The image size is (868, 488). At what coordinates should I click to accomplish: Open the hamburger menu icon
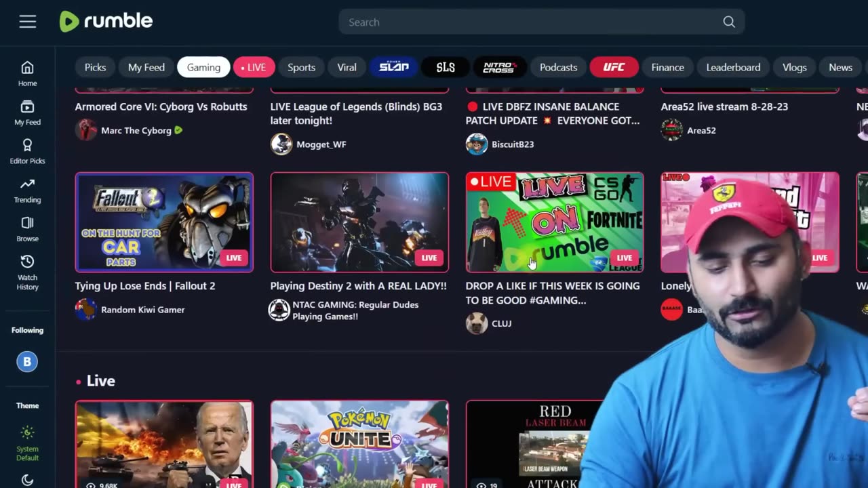[x=28, y=22]
